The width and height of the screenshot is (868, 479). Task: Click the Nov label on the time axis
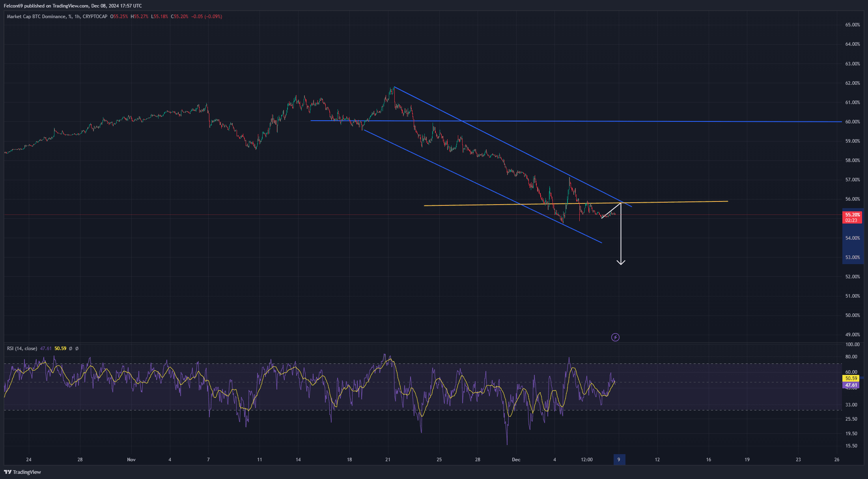tap(131, 460)
